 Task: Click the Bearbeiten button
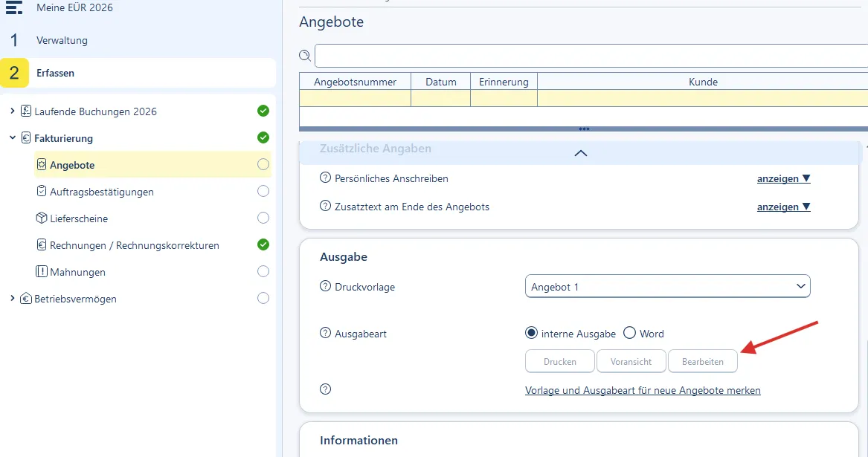[702, 361]
